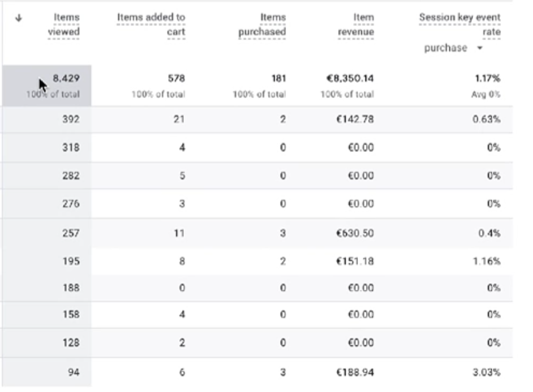Click the Item revenue column header
Viewport: 533px width, 392px height.
click(x=357, y=25)
